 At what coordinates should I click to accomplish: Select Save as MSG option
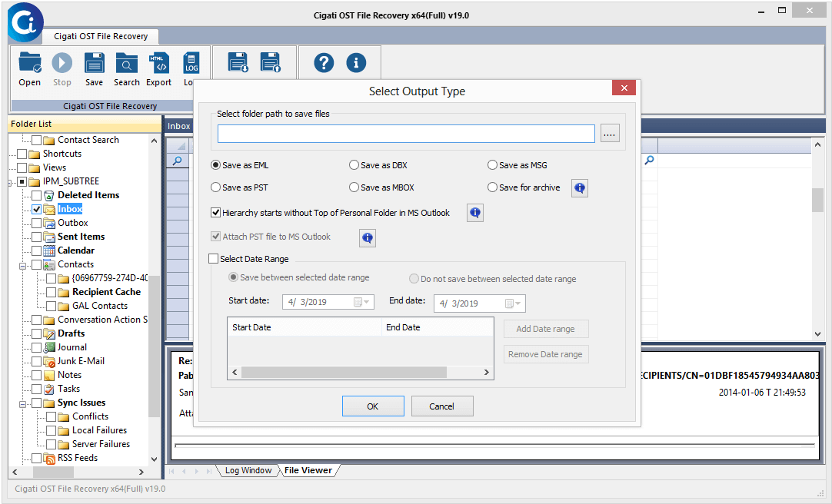tap(492, 165)
